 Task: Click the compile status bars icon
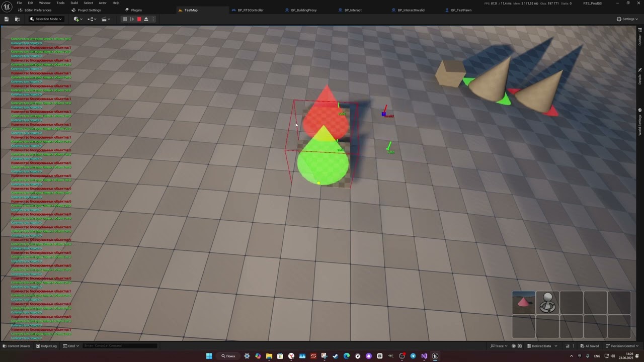pyautogui.click(x=568, y=346)
